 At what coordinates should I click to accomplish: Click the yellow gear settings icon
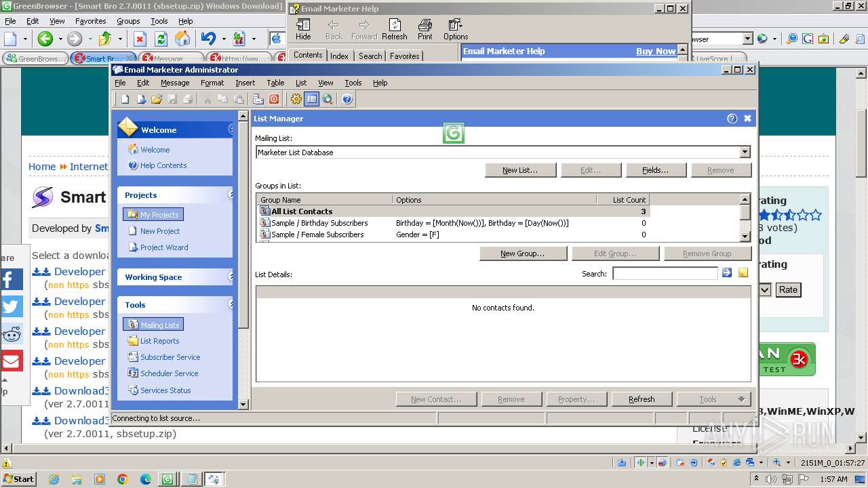pyautogui.click(x=296, y=99)
